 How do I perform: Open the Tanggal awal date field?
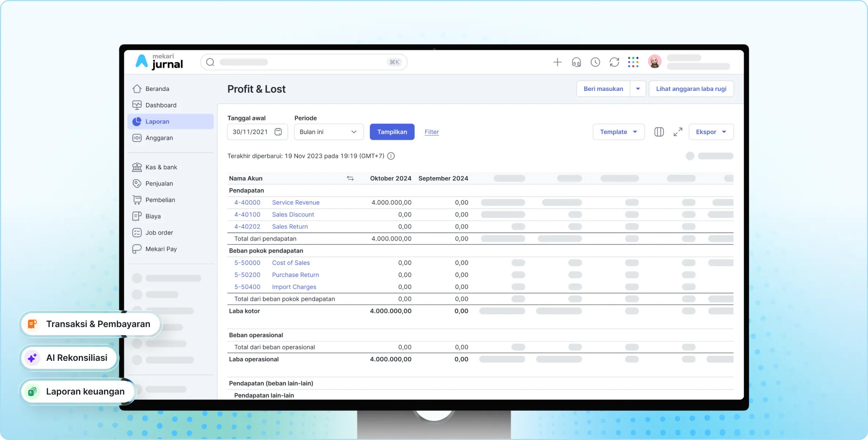[257, 132]
